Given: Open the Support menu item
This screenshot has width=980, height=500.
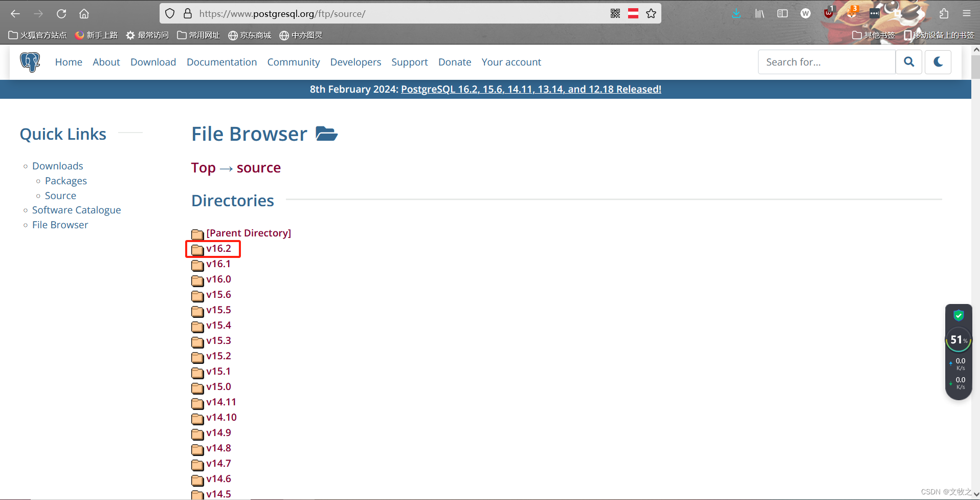Looking at the screenshot, I should (x=410, y=62).
